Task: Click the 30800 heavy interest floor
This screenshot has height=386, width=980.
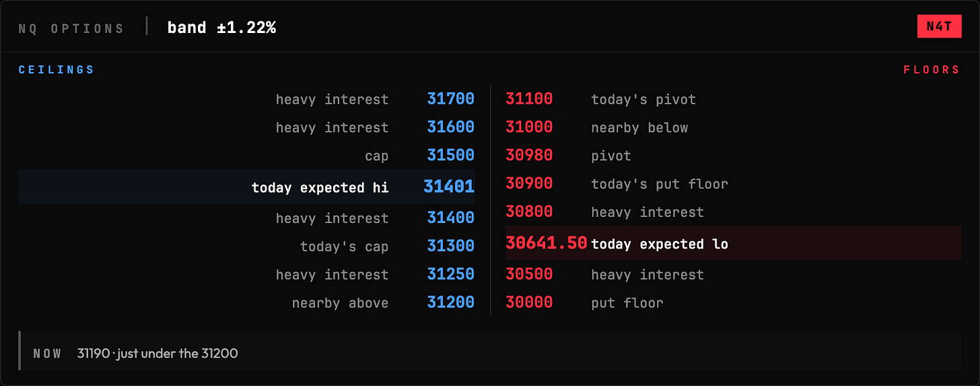Action: 734,212
